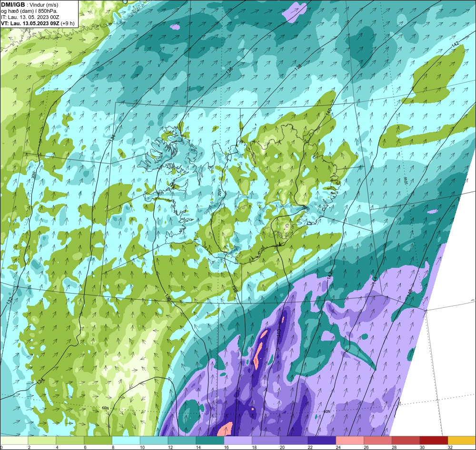The width and height of the screenshot is (476, 450).
Task: Click the '146' contour label
Action: click(409, 293)
